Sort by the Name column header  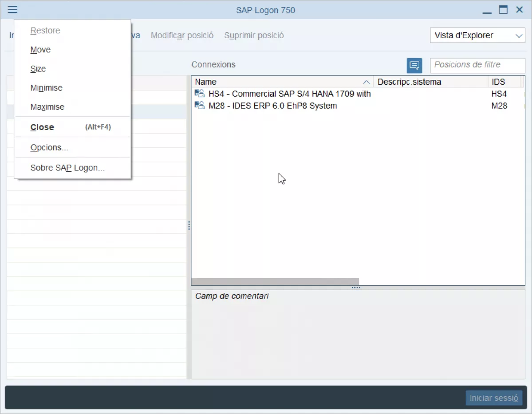point(282,82)
